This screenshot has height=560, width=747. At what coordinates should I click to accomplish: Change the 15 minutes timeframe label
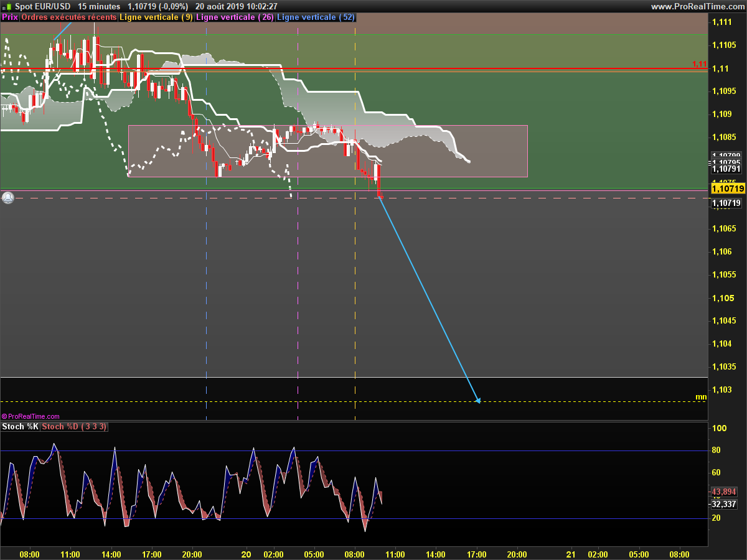pyautogui.click(x=100, y=6)
